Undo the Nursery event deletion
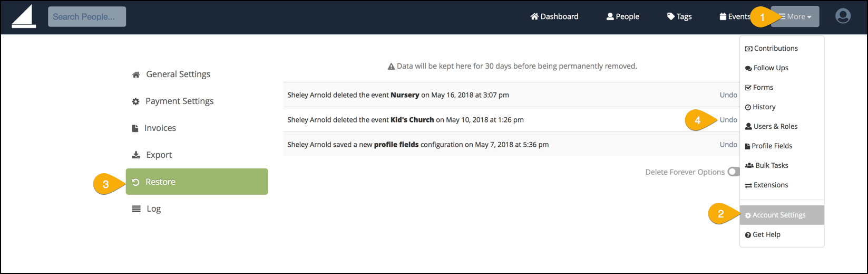Image resolution: width=868 pixels, height=274 pixels. pos(728,95)
